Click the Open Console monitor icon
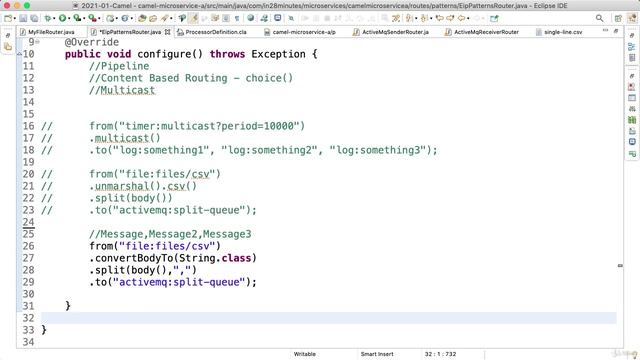The image size is (640, 360). point(278,18)
